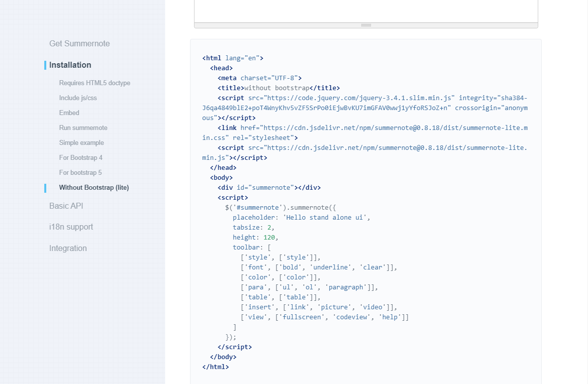Viewport: 588px width, 384px height.
Task: Click the 'view' fullscreen codeview help line
Action: click(325, 317)
